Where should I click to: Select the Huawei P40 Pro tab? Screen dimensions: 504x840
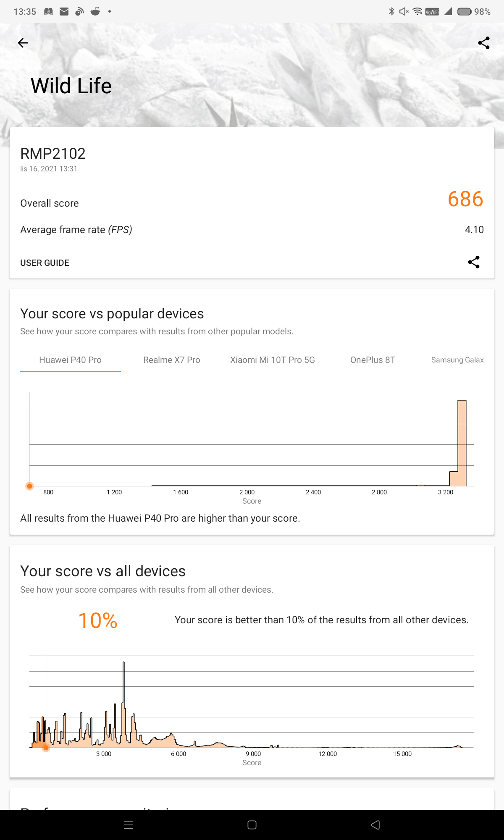click(x=71, y=360)
